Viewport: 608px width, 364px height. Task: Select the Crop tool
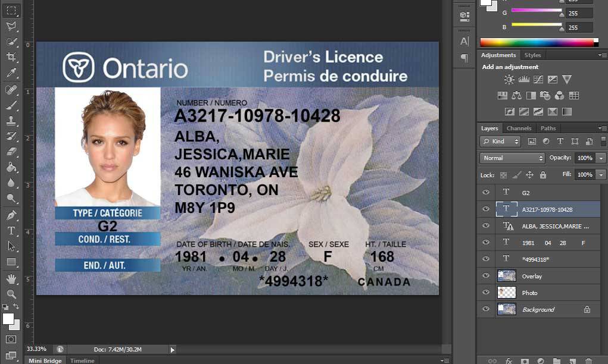(x=11, y=57)
